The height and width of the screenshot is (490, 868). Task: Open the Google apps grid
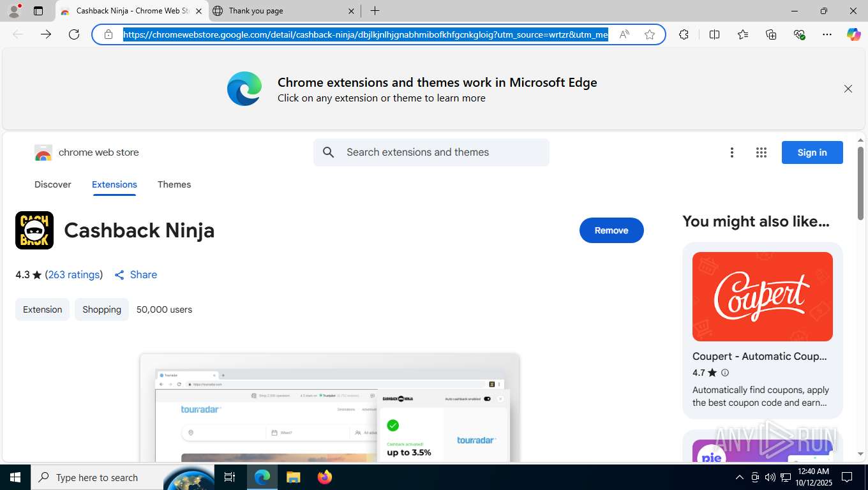[x=761, y=152]
